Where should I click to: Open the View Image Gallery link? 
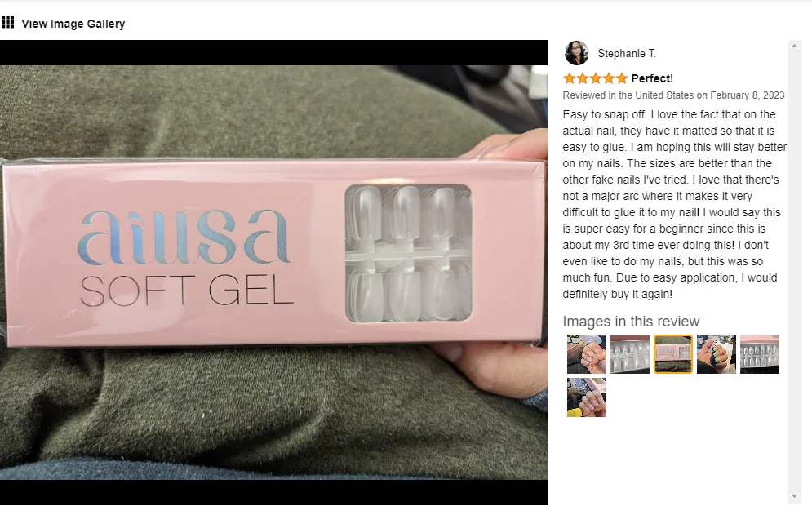tap(73, 24)
